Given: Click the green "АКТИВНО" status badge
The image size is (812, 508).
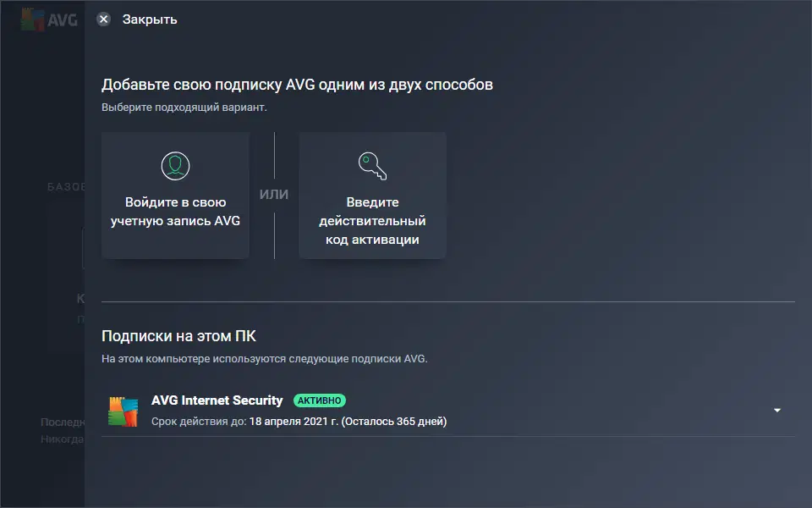Looking at the screenshot, I should (320, 400).
